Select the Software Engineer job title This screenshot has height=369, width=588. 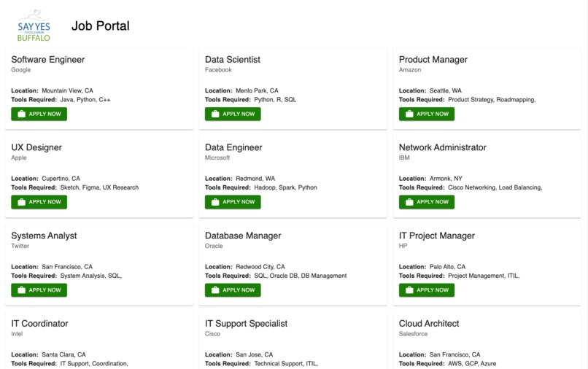[x=48, y=60]
